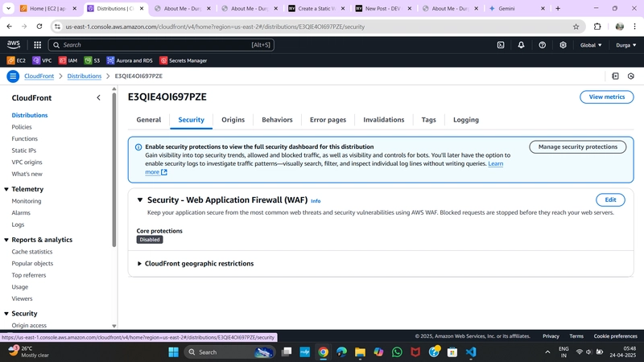Screen dimensions: 644x362
Task: Click the Windows Start button
Action: click(173, 352)
